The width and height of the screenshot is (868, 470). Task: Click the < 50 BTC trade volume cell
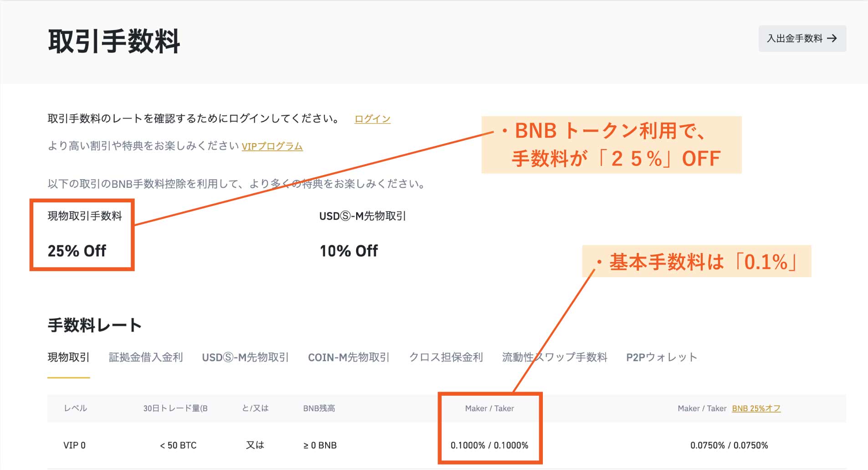click(x=178, y=445)
